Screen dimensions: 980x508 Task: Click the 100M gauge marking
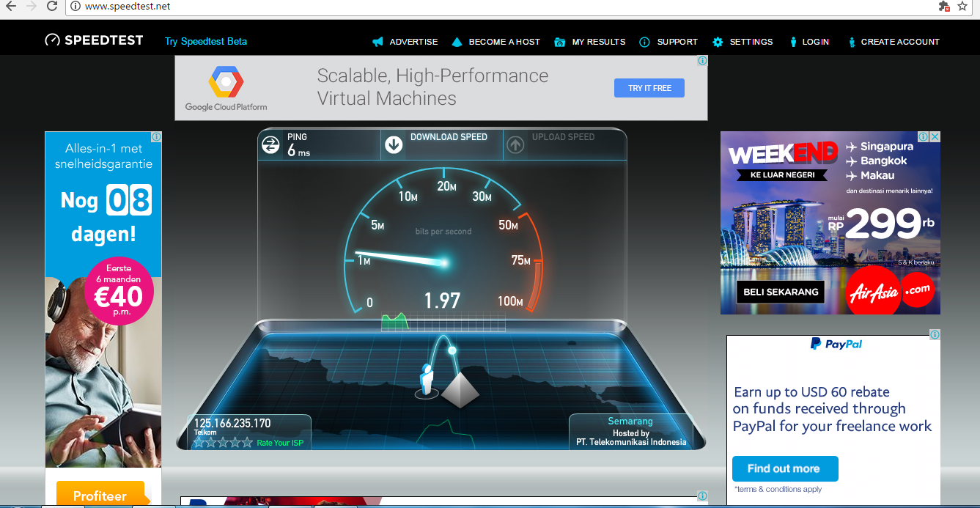(x=509, y=302)
